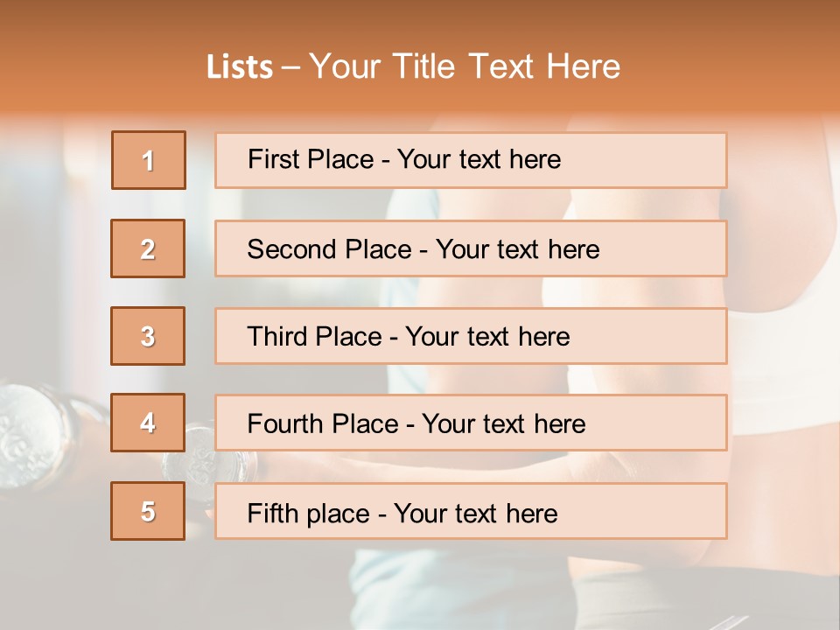Select the Fifth place text bar
This screenshot has width=840, height=630.
(x=471, y=511)
